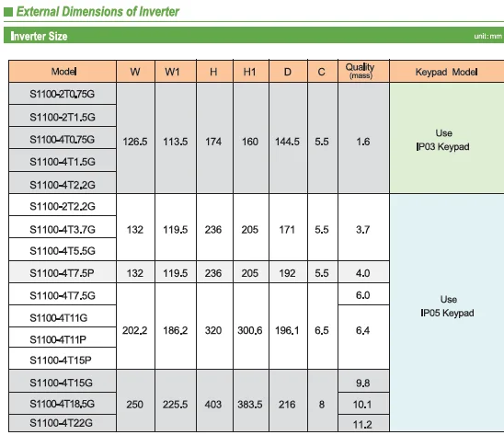The width and height of the screenshot is (504, 435).
Task: Click the mass value 6.4
Action: tap(363, 330)
